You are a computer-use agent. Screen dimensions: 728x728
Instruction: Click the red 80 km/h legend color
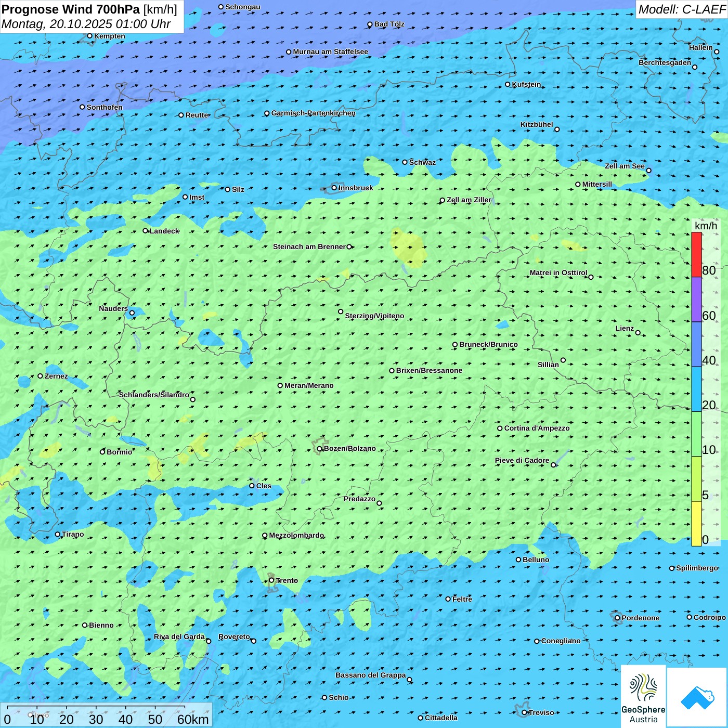(x=696, y=254)
